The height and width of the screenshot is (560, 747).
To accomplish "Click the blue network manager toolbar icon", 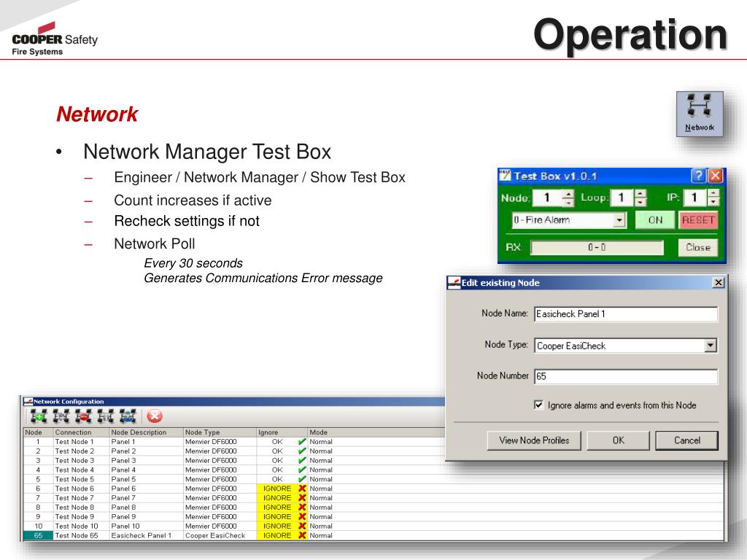I will click(x=128, y=416).
